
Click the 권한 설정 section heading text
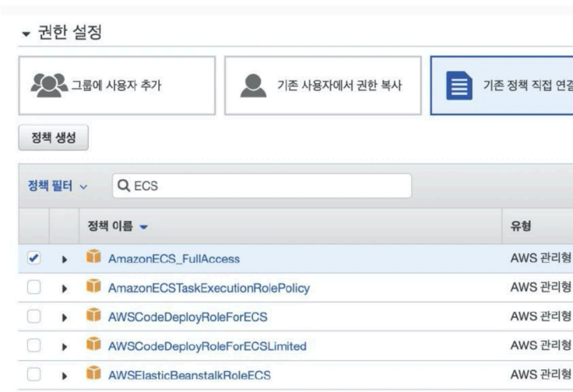click(x=69, y=32)
